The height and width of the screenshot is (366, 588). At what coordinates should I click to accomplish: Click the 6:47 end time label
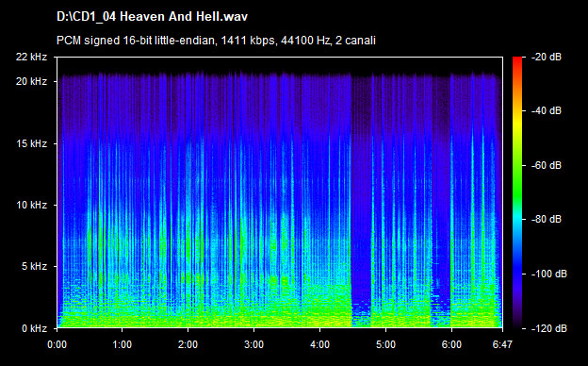[502, 344]
